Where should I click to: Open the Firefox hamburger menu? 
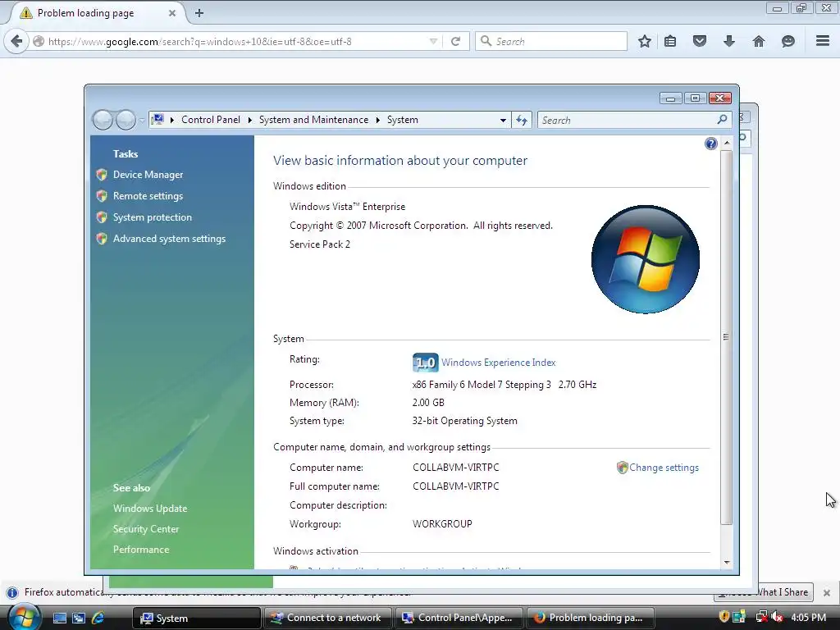(x=823, y=41)
